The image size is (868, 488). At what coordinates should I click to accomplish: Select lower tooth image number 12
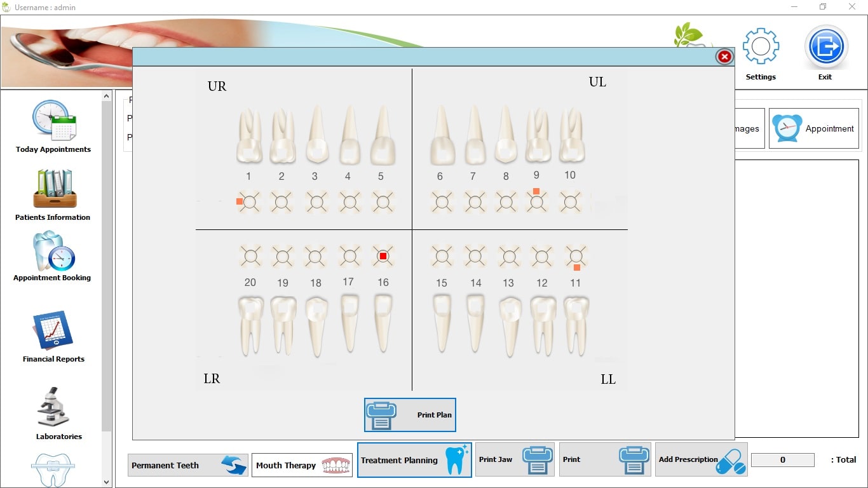543,325
